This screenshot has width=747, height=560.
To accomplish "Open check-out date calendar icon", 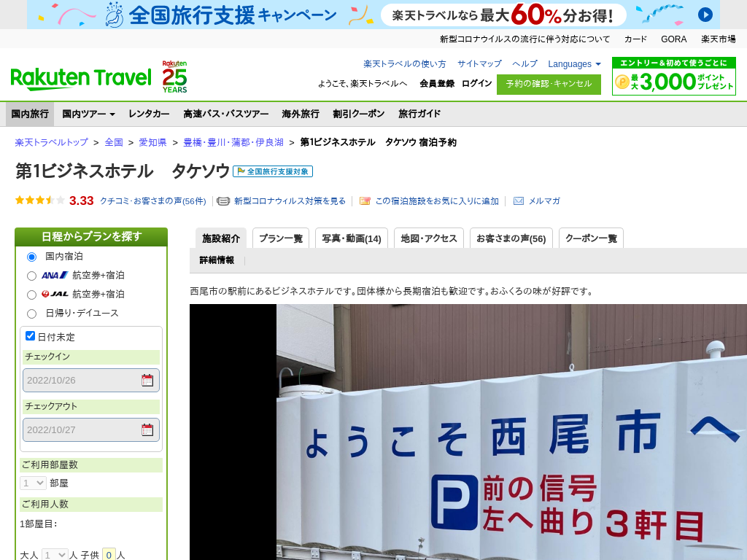I will (x=147, y=429).
